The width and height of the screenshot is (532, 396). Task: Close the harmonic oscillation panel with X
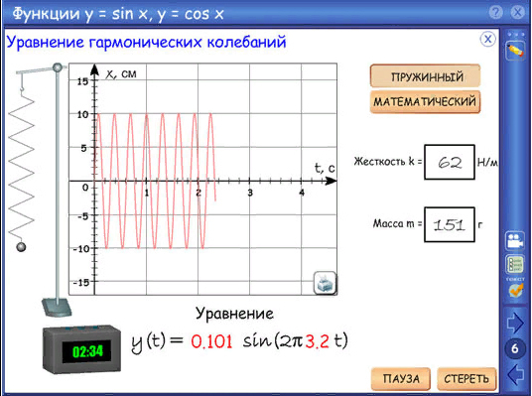(488, 39)
